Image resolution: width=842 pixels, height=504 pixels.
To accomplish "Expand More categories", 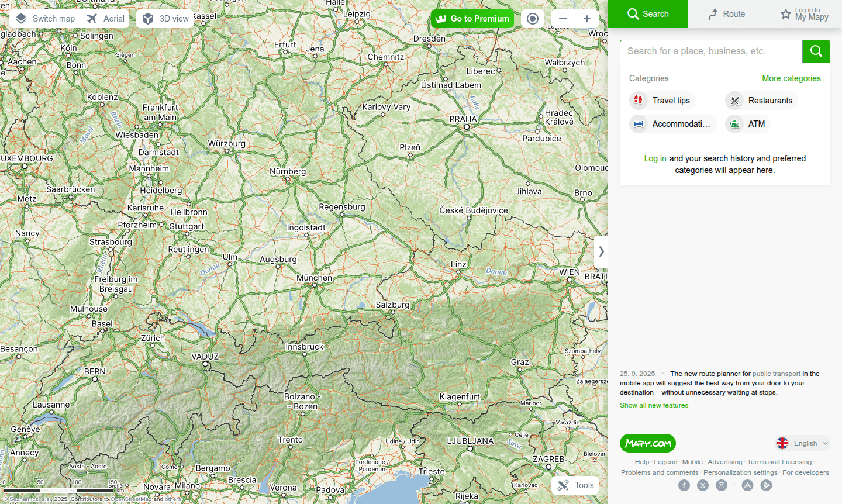I will coord(792,78).
